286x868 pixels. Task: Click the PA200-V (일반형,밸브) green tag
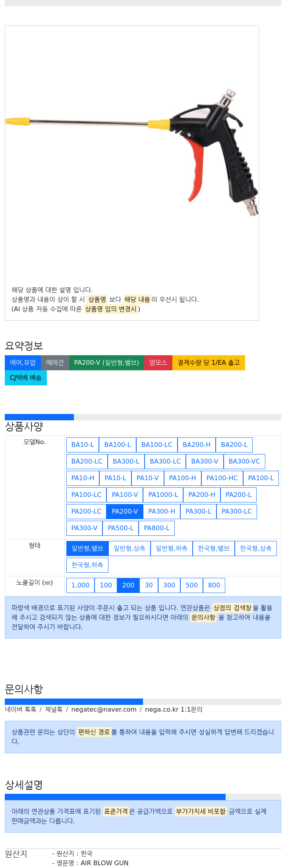pyautogui.click(x=106, y=362)
